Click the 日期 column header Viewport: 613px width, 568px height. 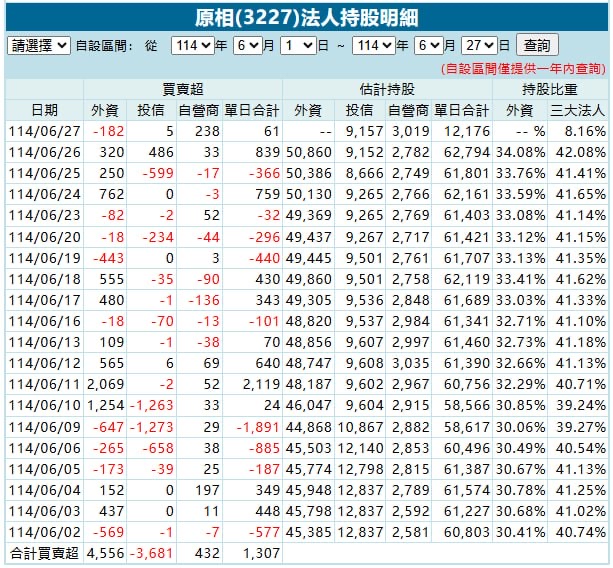coord(45,110)
